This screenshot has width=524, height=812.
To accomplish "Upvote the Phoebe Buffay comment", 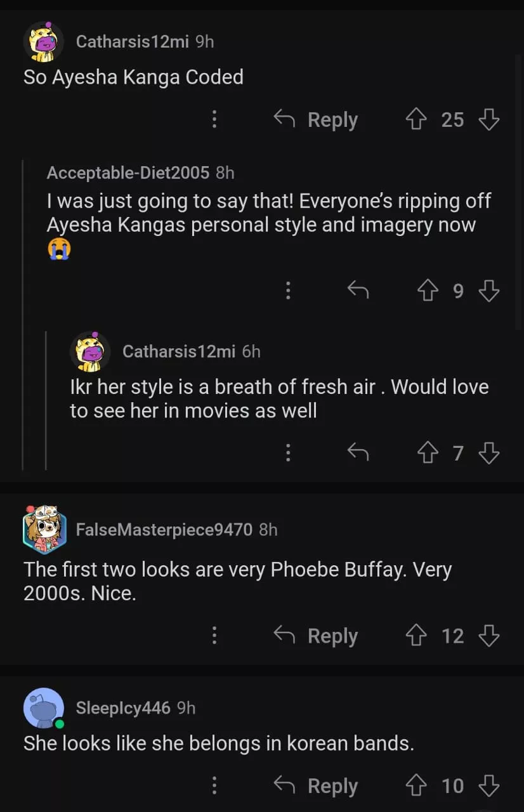I will coord(417,636).
